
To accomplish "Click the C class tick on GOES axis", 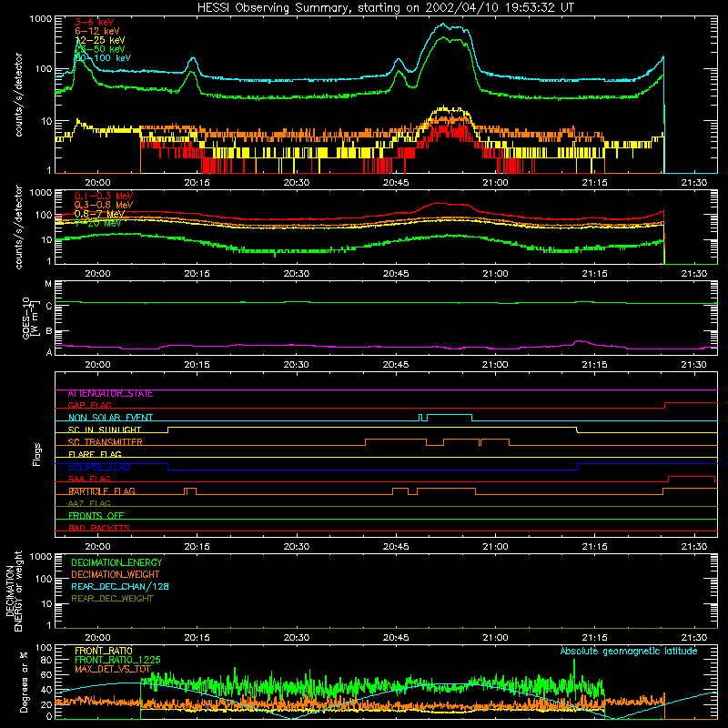I will click(x=49, y=306).
